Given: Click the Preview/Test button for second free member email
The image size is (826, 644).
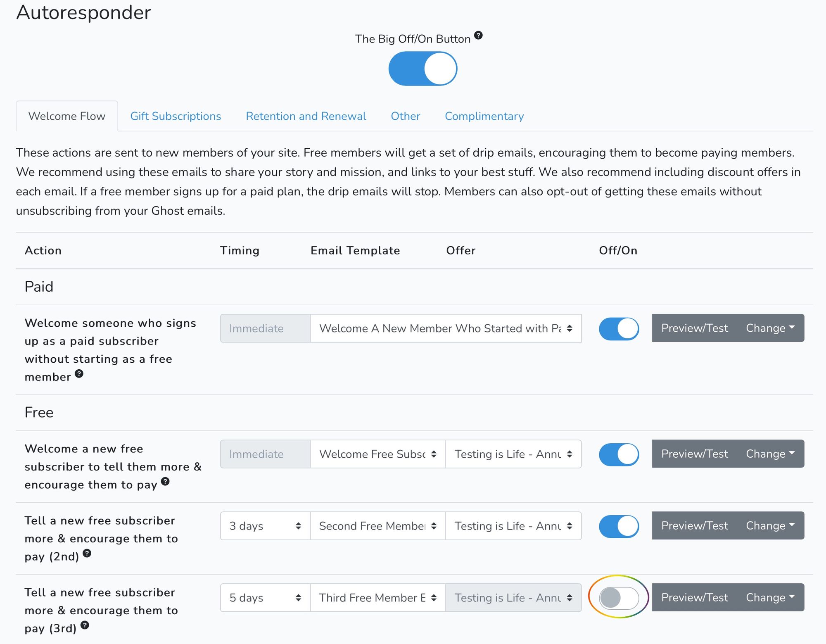Looking at the screenshot, I should pyautogui.click(x=693, y=526).
